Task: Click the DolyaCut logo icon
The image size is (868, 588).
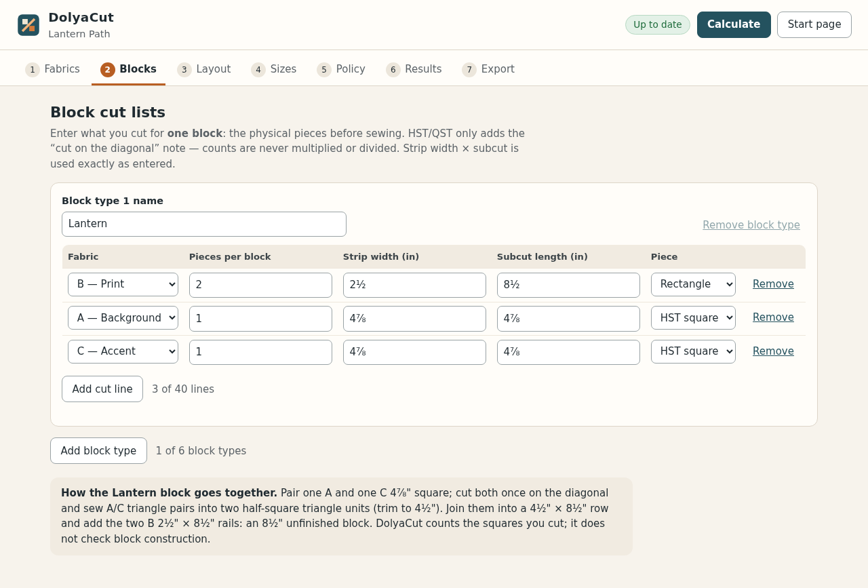Action: pos(28,25)
